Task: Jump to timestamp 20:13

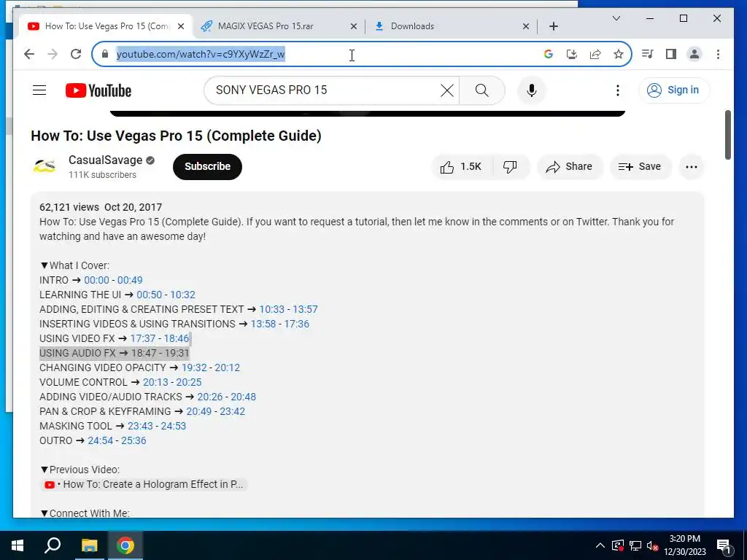Action: pos(155,382)
